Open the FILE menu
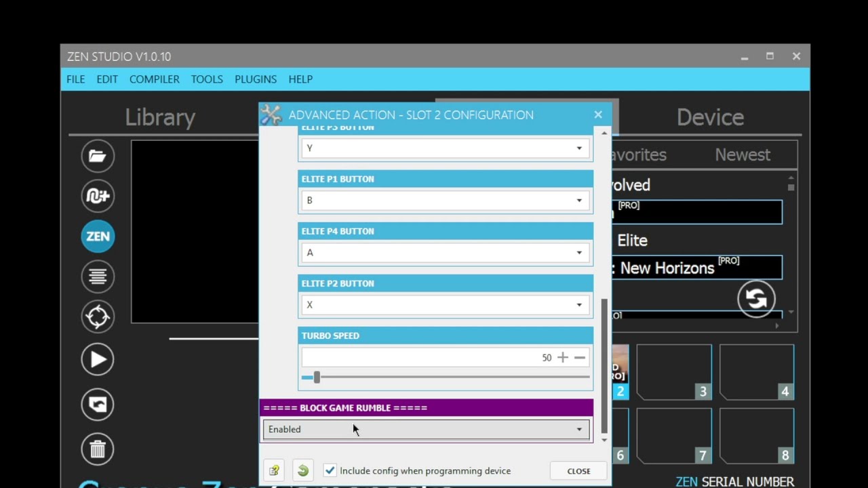 click(76, 79)
